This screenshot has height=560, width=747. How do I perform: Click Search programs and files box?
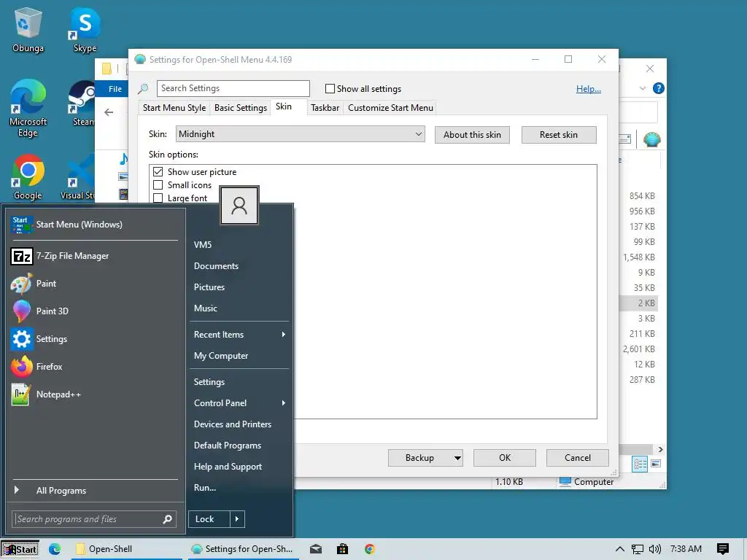click(94, 519)
